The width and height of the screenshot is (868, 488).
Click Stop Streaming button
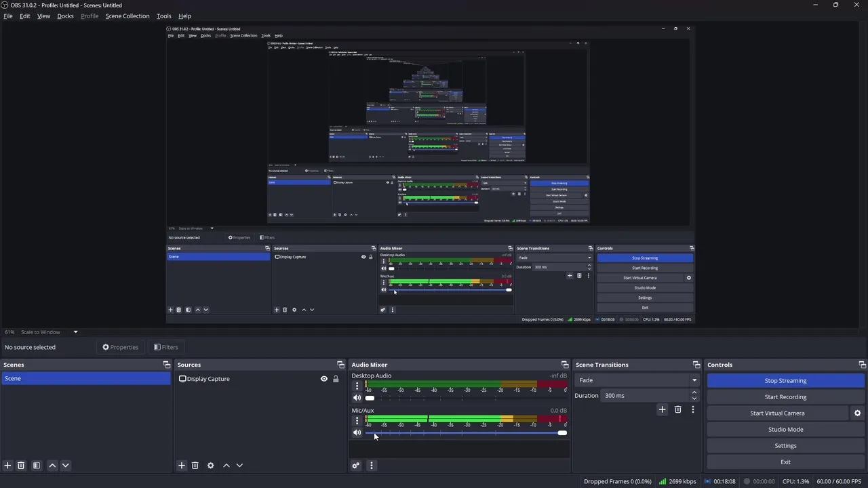(785, 381)
